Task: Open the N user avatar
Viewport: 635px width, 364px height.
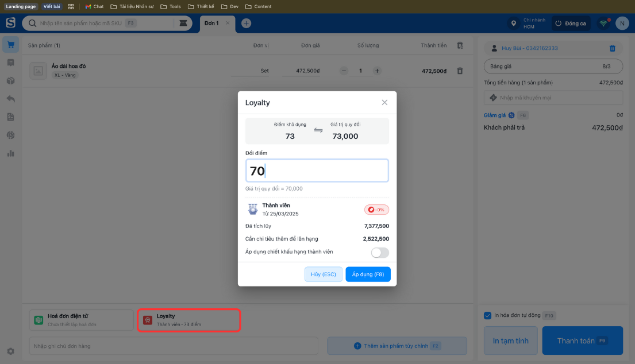Action: pos(622,23)
